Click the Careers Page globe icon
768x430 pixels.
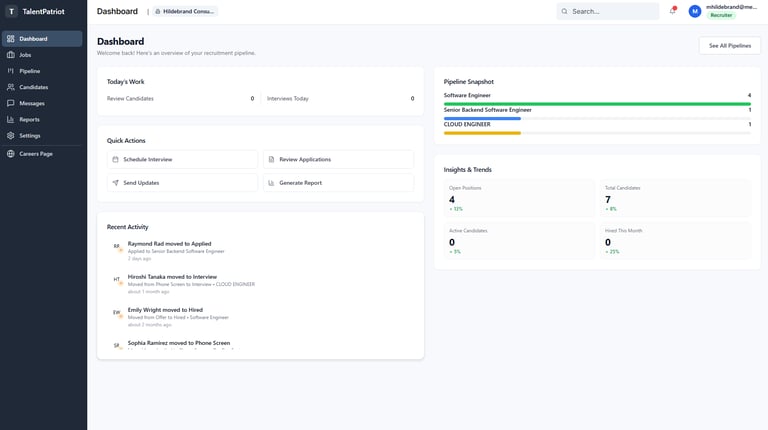(x=11, y=154)
